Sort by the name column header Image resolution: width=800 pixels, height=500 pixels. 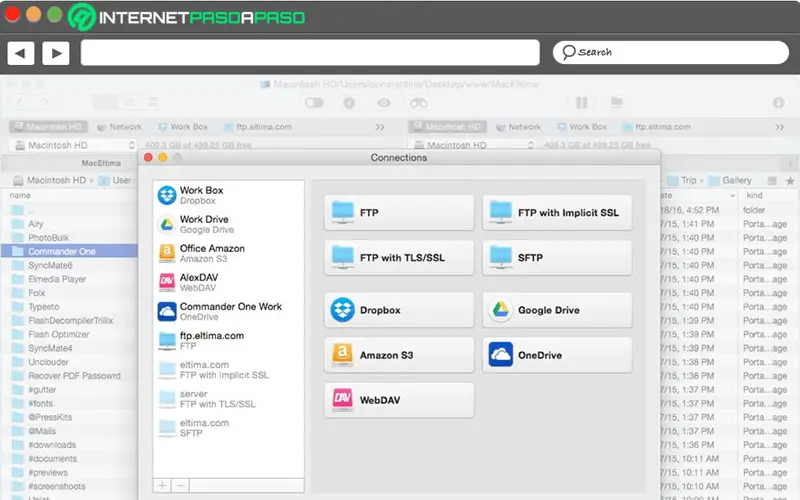20,195
